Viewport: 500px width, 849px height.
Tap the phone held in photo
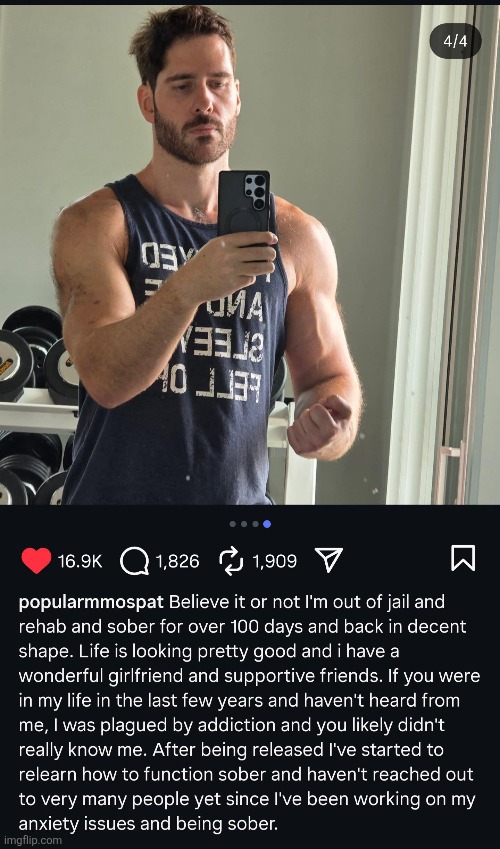pos(244,204)
